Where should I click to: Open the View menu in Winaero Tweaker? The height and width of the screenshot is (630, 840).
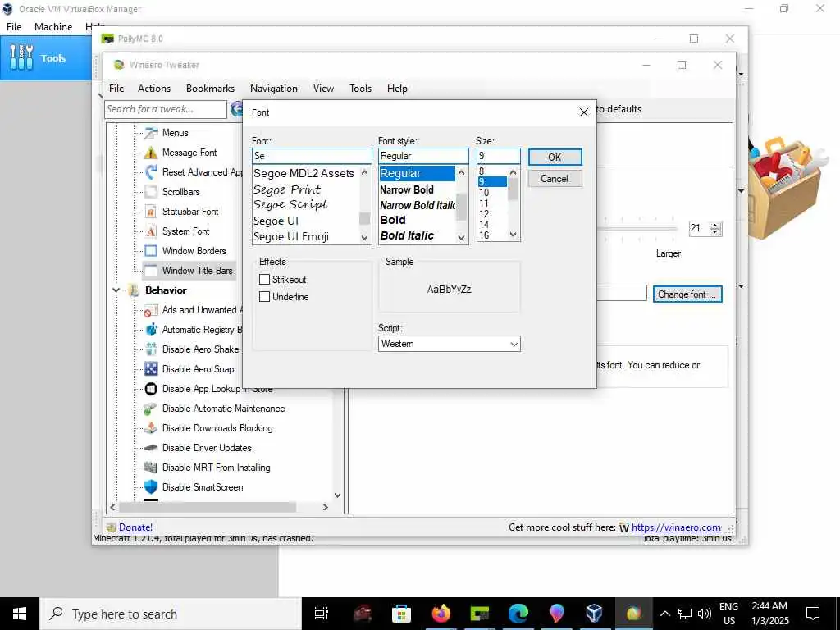pyautogui.click(x=323, y=89)
